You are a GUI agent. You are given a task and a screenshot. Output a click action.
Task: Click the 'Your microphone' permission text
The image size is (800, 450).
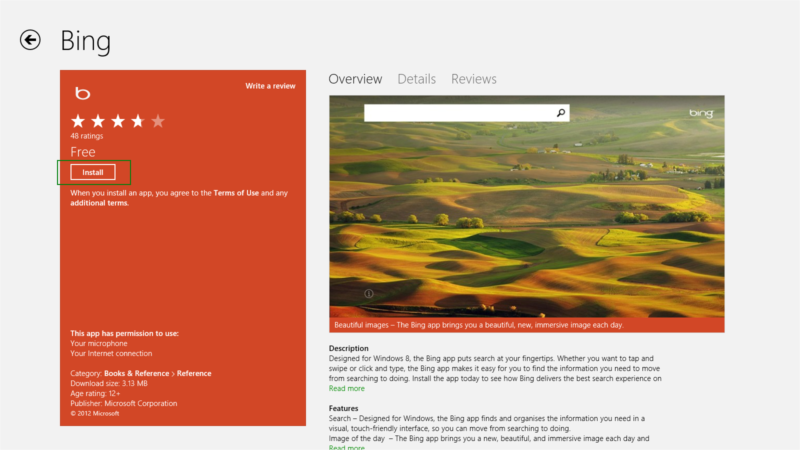99,343
